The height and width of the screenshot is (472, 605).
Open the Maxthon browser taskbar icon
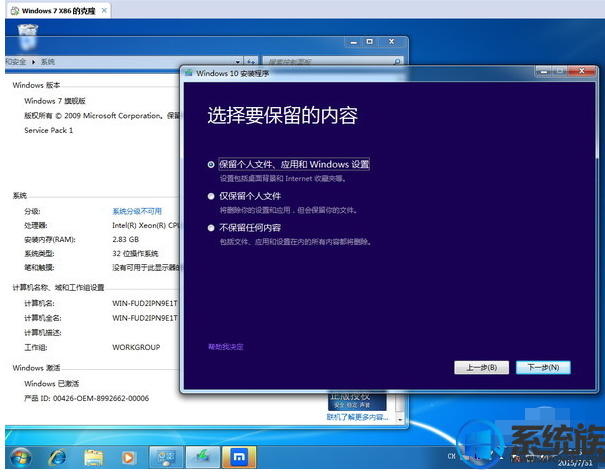239,458
